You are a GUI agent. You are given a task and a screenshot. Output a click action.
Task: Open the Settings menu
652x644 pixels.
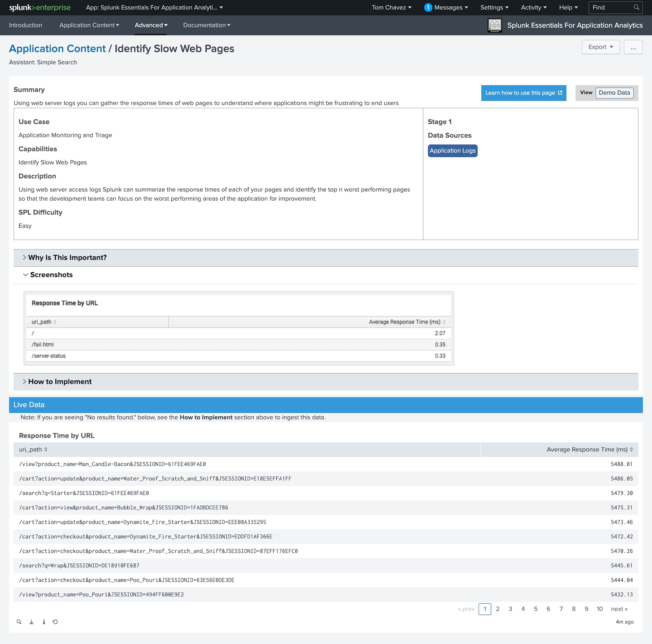pos(494,7)
